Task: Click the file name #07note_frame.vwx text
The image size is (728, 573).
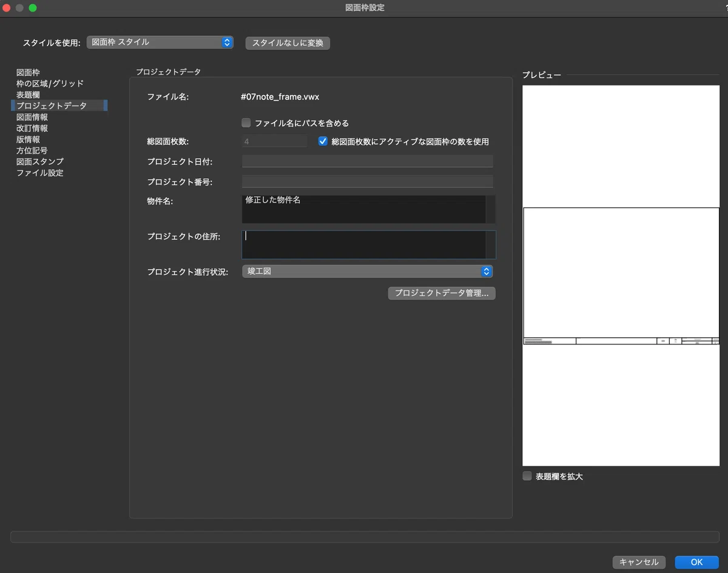Action: [280, 96]
